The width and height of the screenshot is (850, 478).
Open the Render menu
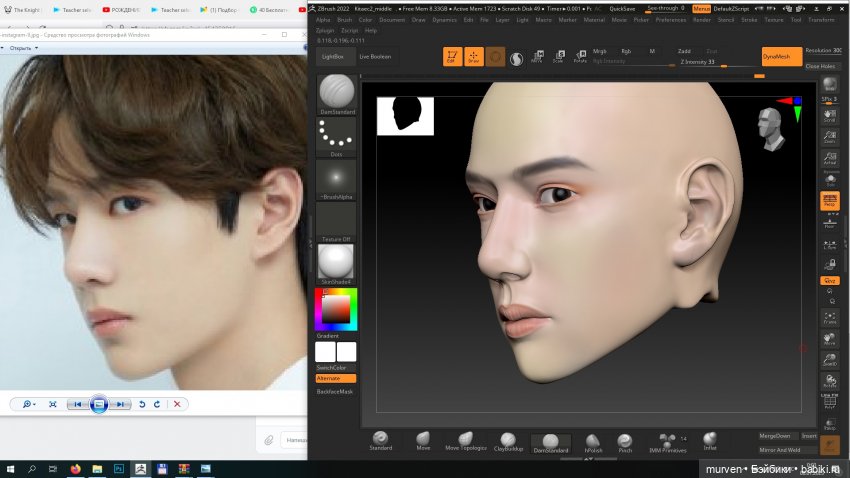(x=701, y=20)
